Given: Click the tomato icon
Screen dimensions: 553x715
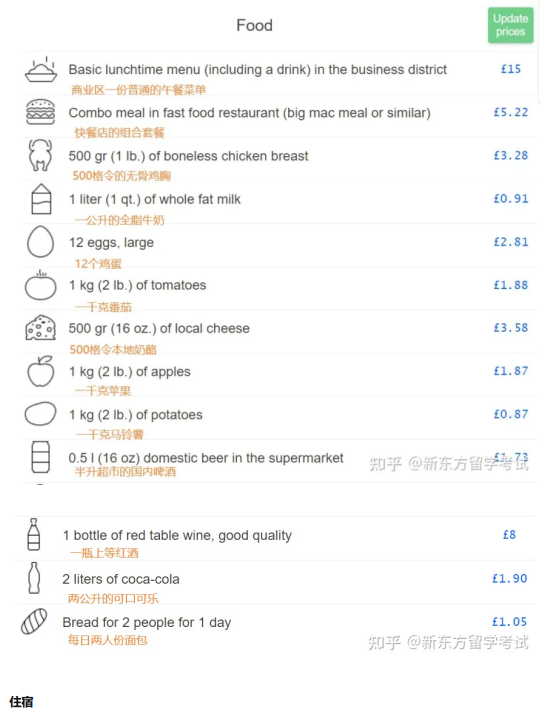Looking at the screenshot, I should click(41, 285).
